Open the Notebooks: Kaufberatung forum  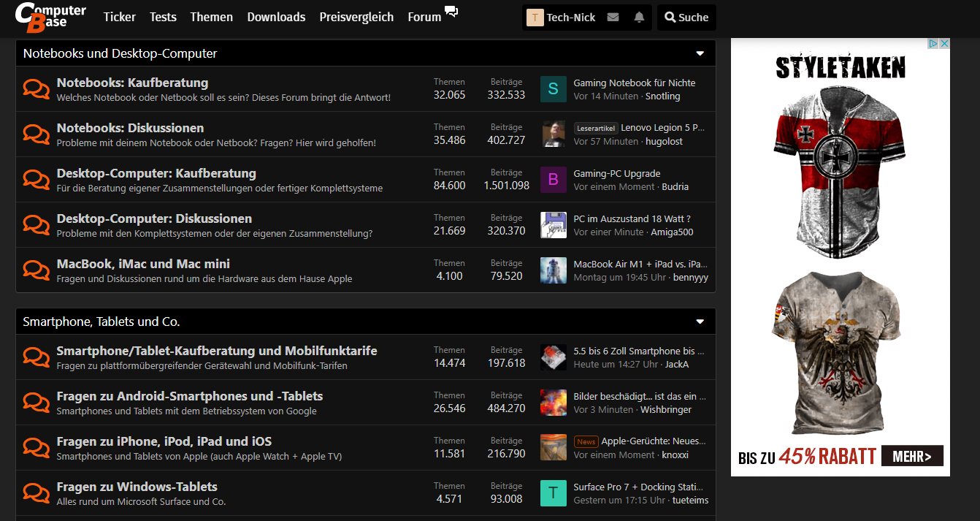(x=132, y=83)
